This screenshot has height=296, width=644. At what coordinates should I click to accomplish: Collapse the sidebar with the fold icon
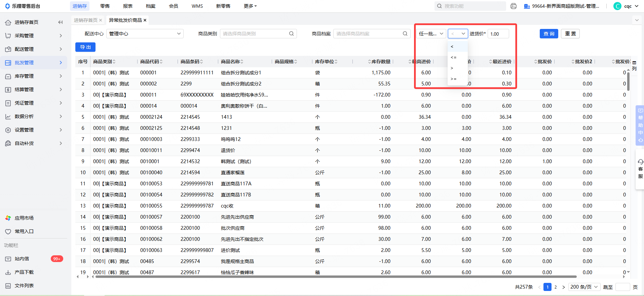[61, 22]
